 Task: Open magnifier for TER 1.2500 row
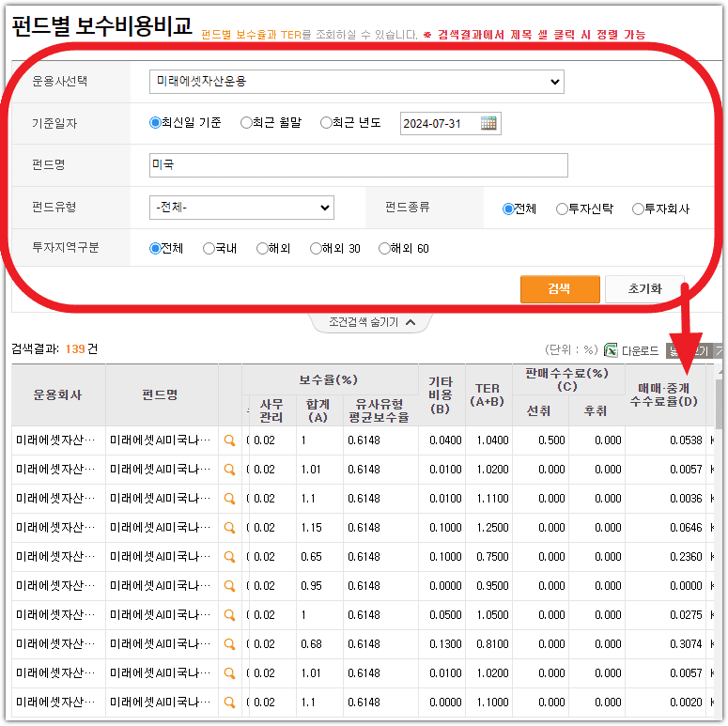[229, 528]
